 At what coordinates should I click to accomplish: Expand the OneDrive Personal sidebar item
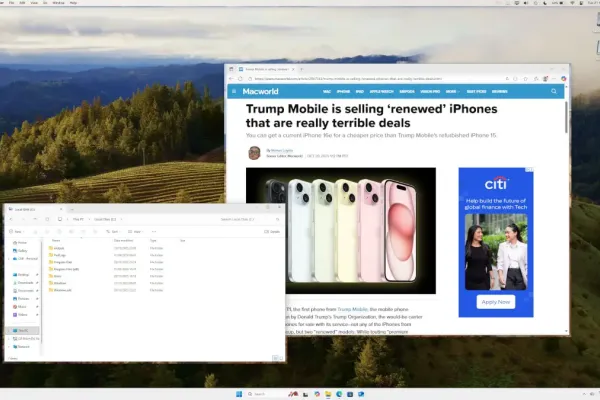(9, 259)
